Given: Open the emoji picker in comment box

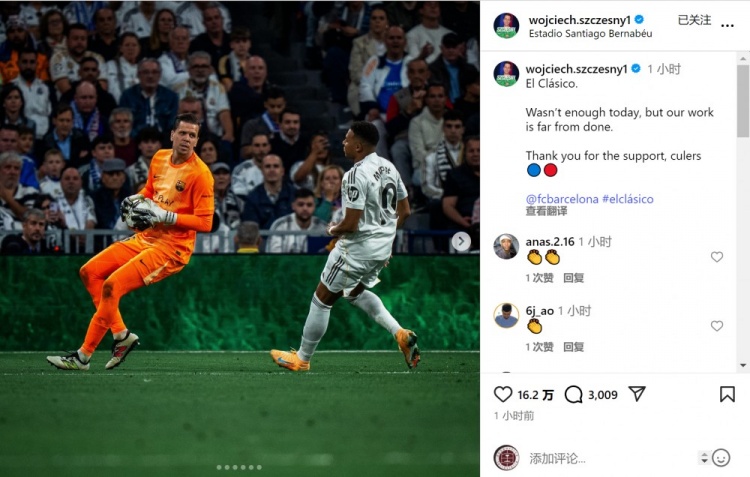Looking at the screenshot, I should [721, 458].
